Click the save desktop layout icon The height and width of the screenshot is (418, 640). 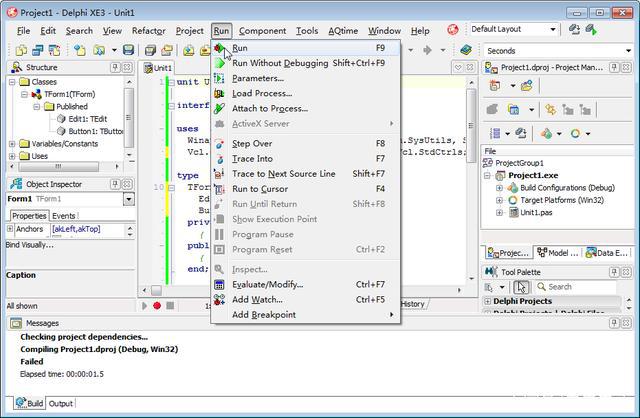[x=574, y=29]
